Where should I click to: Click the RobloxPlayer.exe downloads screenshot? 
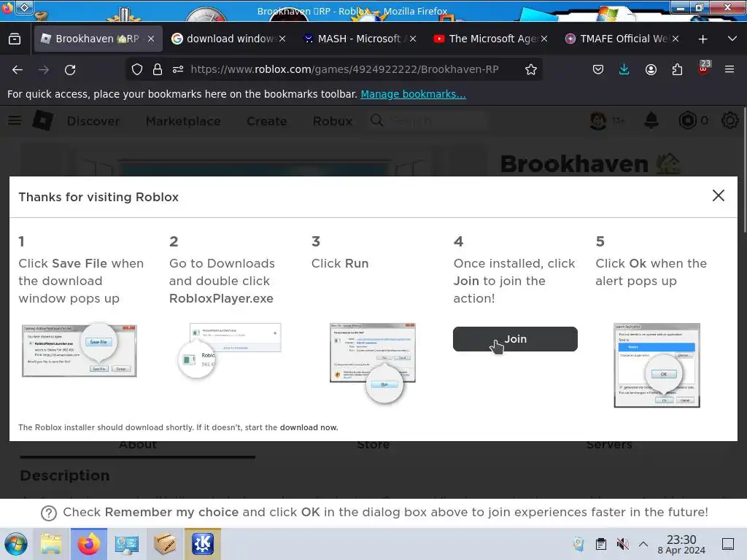[229, 351]
